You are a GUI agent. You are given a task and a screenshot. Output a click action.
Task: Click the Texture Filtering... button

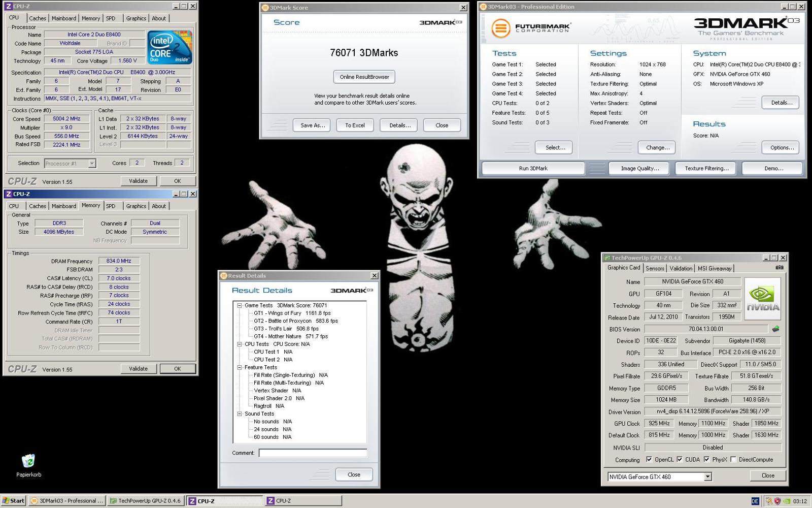(706, 168)
